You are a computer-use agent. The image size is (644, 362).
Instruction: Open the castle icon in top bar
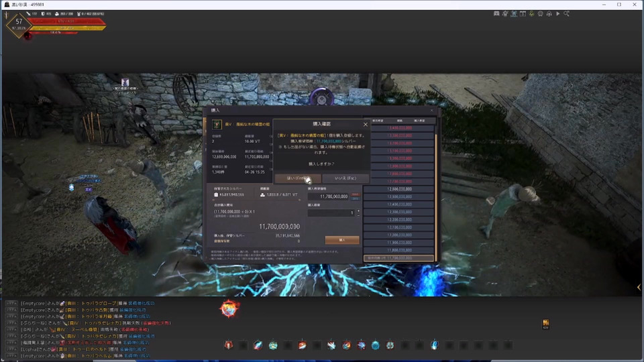[514, 13]
